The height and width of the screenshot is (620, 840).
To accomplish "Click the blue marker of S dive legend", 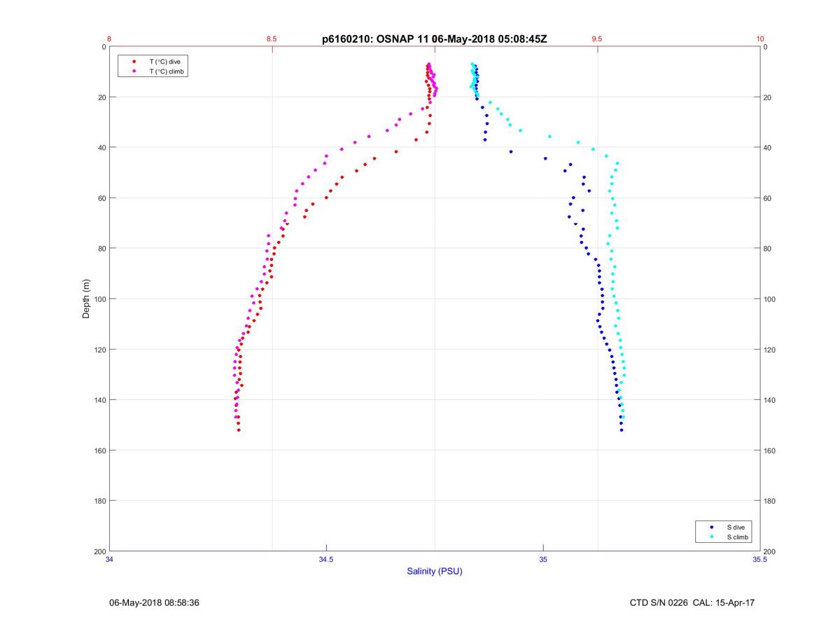I will click(711, 527).
